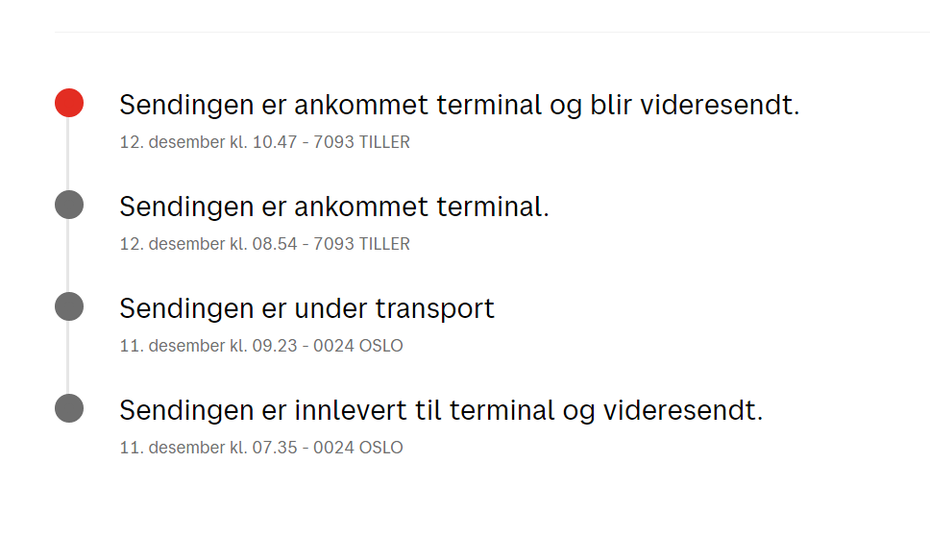Click '0024 OSLO' in the 09.23 entry
Viewport: 930px width, 560px height.
pyautogui.click(x=357, y=346)
